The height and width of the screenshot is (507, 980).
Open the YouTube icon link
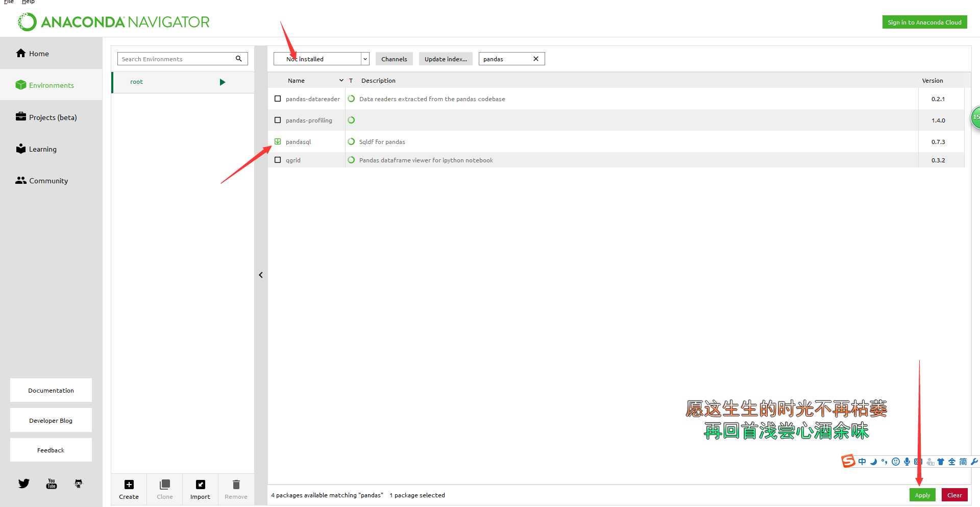52,483
